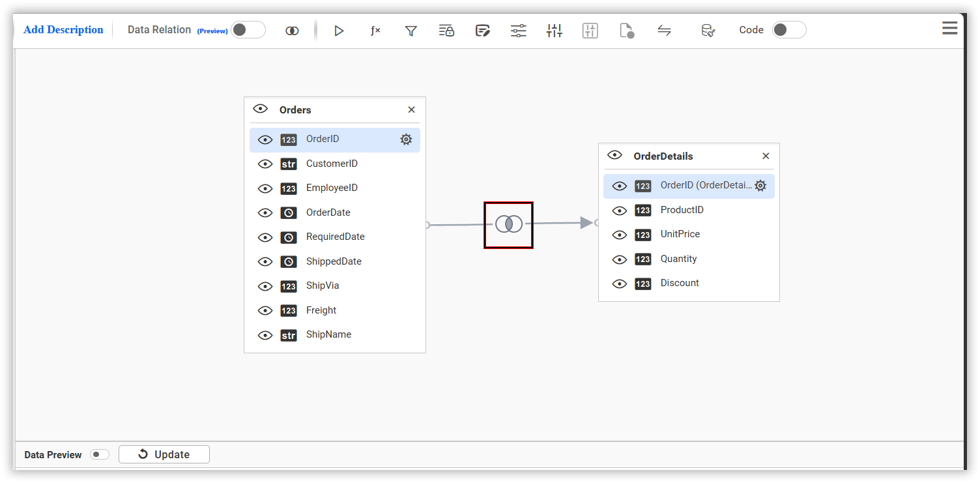Click the OrderDetails table title
Image resolution: width=980 pixels, height=483 pixels.
(663, 156)
